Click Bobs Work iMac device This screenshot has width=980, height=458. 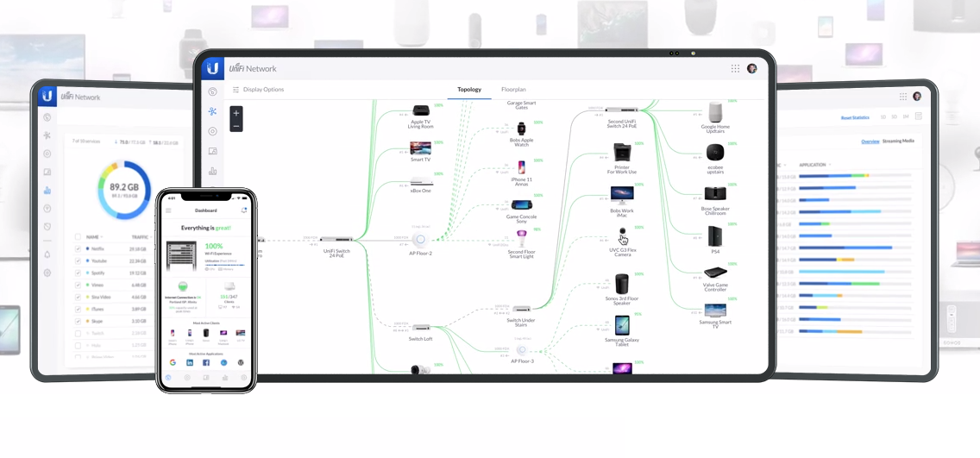click(x=622, y=201)
